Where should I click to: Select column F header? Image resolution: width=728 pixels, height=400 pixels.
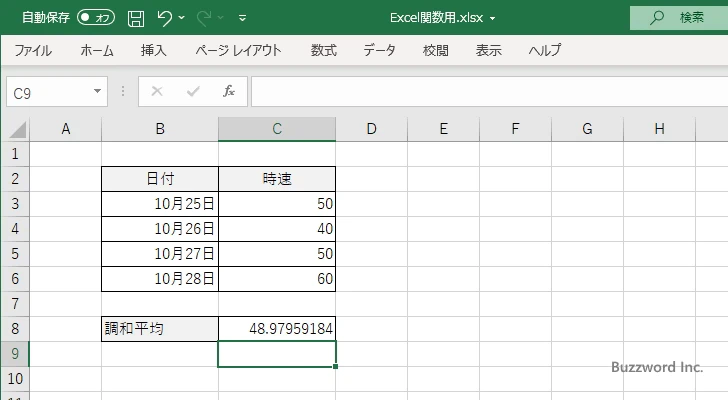pyautogui.click(x=515, y=129)
